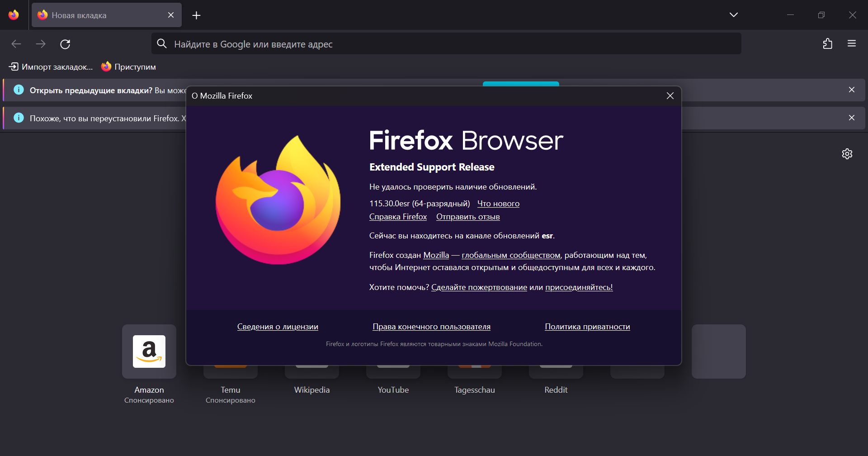Screen dimensions: 868x456
Task: Open Сведения о лицензии link
Action: pyautogui.click(x=278, y=327)
